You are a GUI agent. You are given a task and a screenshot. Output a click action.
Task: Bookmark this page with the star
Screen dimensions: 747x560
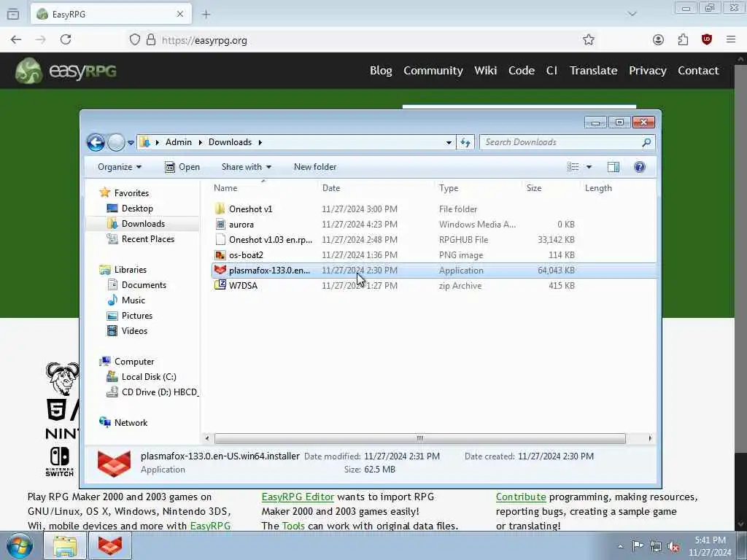point(589,40)
